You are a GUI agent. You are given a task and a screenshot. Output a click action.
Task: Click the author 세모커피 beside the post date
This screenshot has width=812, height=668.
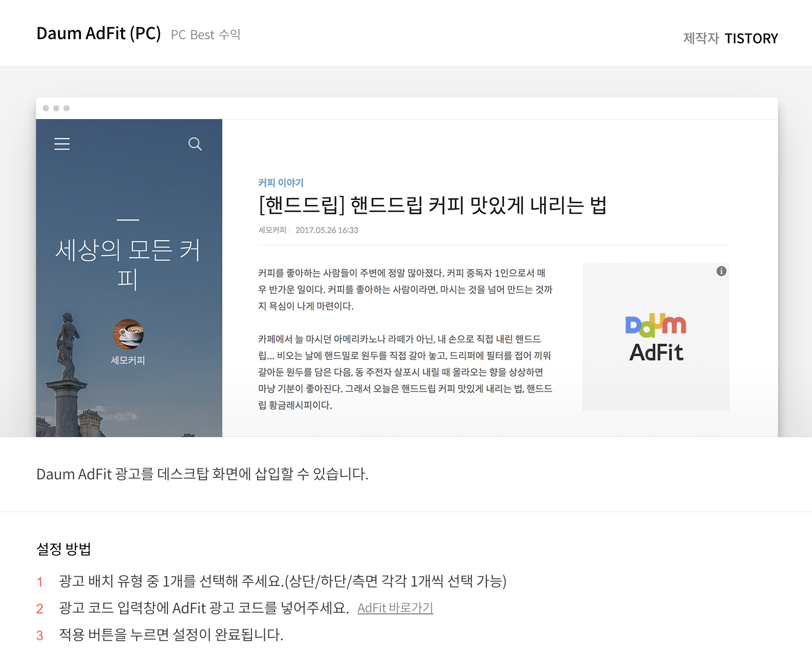pos(272,230)
